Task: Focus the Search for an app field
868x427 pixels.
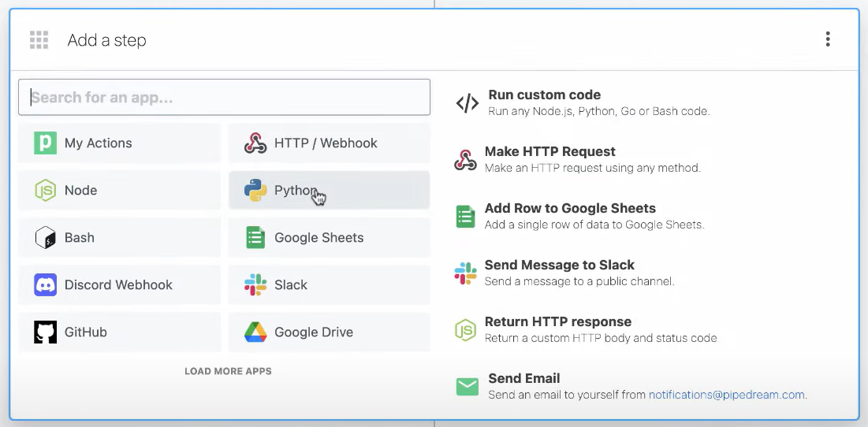Action: [x=224, y=98]
